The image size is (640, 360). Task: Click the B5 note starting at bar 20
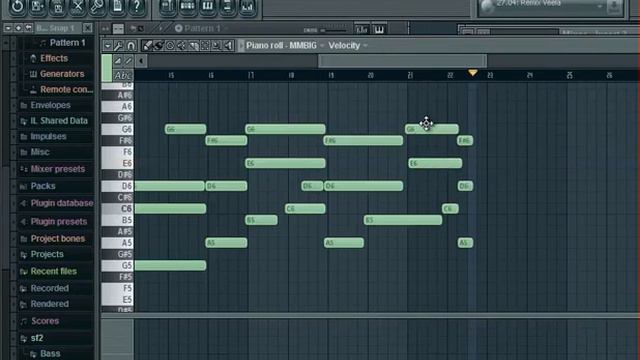tap(403, 220)
